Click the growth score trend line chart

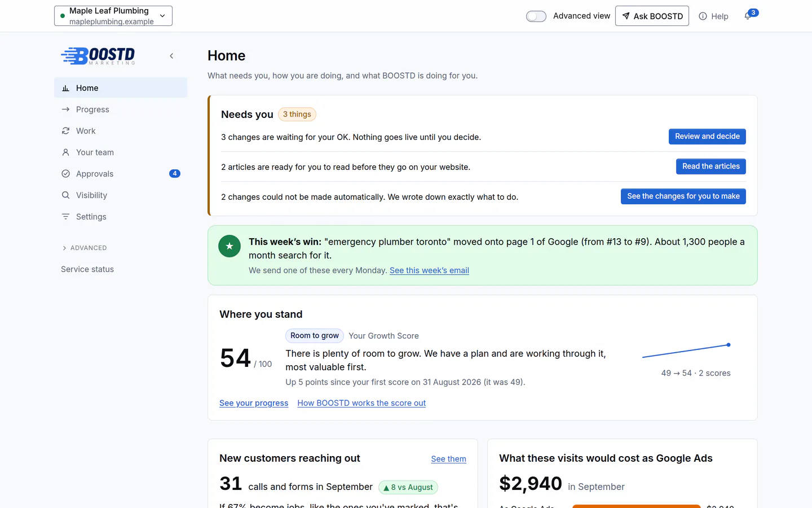(686, 351)
